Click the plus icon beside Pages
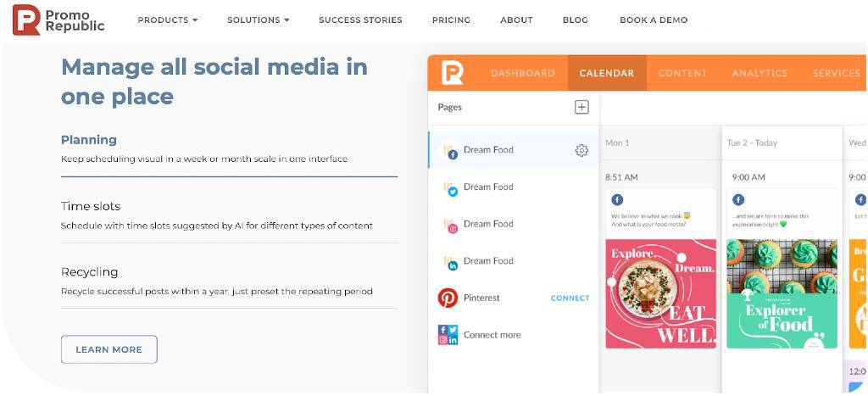Viewport: 868px width, 396px height. 581,108
